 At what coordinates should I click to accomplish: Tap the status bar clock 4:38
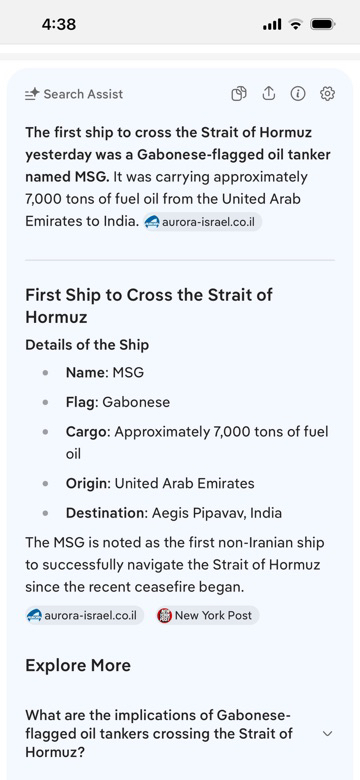pos(59,24)
